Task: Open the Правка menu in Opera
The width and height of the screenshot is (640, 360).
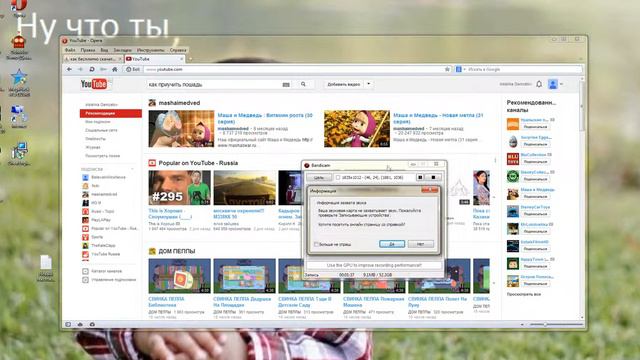Action: [88, 50]
